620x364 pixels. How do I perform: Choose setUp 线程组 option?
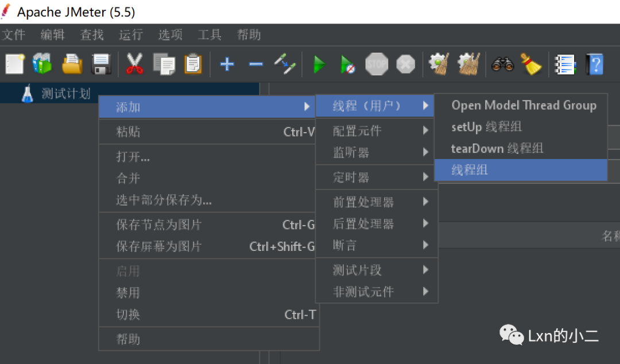coord(521,127)
